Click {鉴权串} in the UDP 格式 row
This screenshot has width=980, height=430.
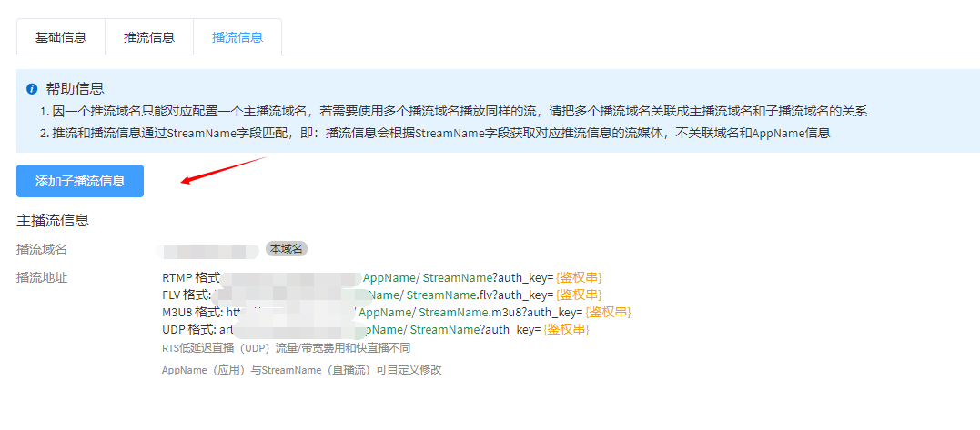click(567, 329)
